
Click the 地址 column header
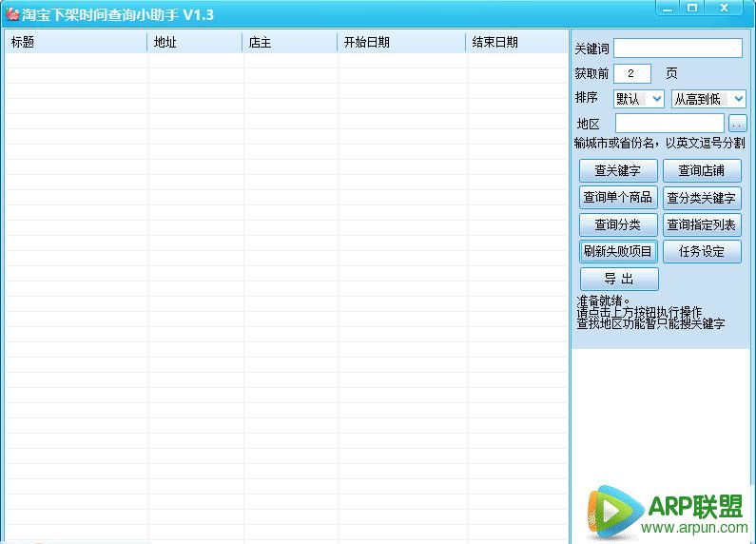coord(195,43)
